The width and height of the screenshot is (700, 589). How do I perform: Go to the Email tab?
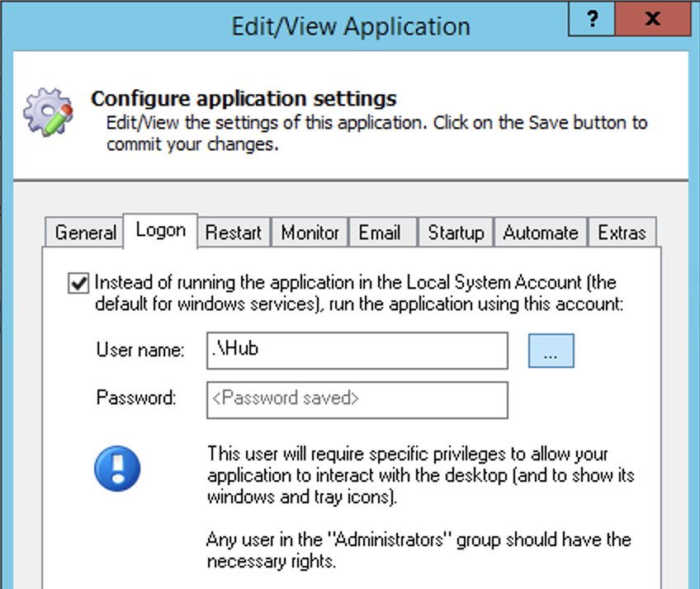pyautogui.click(x=383, y=233)
